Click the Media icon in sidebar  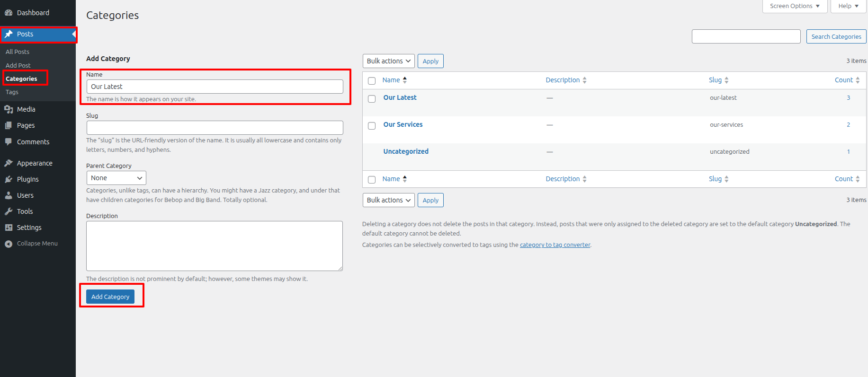[x=9, y=109]
